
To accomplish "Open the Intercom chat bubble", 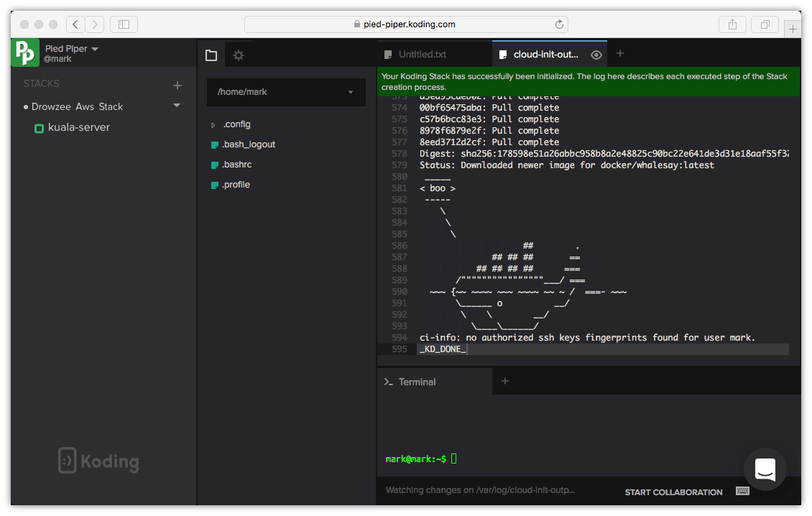I will click(x=765, y=469).
